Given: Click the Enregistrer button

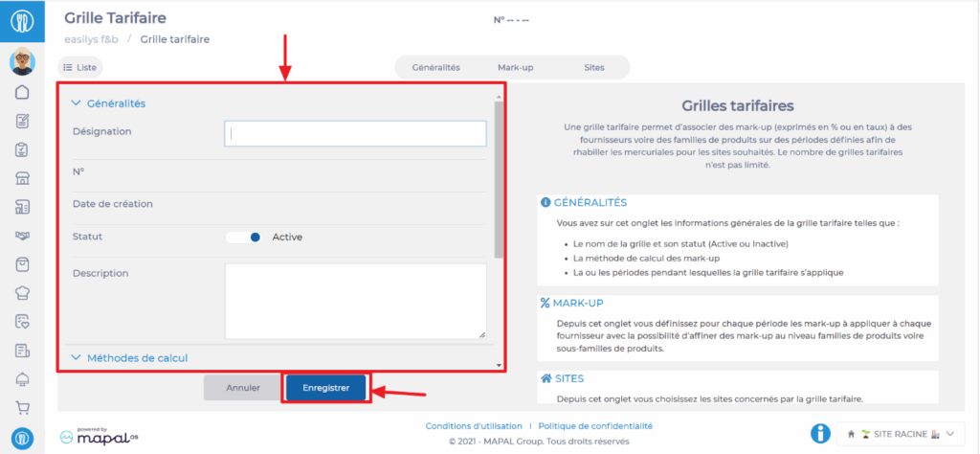Looking at the screenshot, I should [x=326, y=388].
